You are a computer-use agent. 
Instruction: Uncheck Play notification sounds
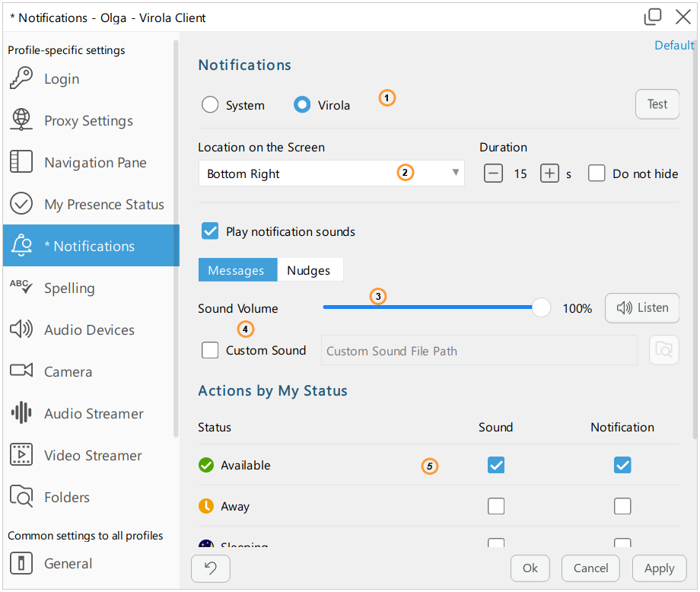[210, 231]
